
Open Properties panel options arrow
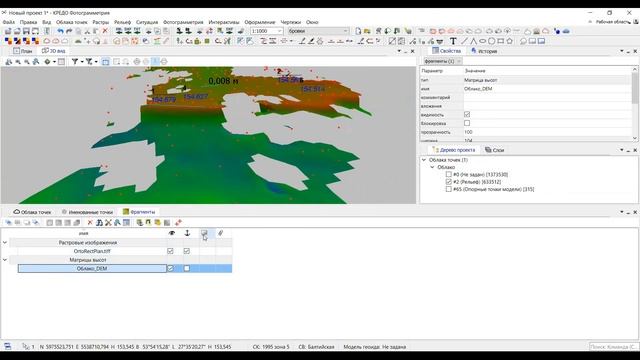[622, 51]
